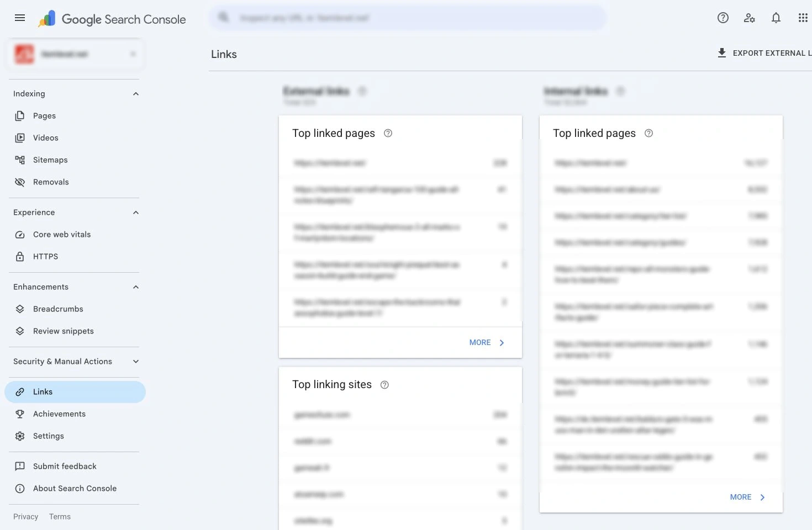The width and height of the screenshot is (812, 530).
Task: Open the Removals page
Action: 75,182
